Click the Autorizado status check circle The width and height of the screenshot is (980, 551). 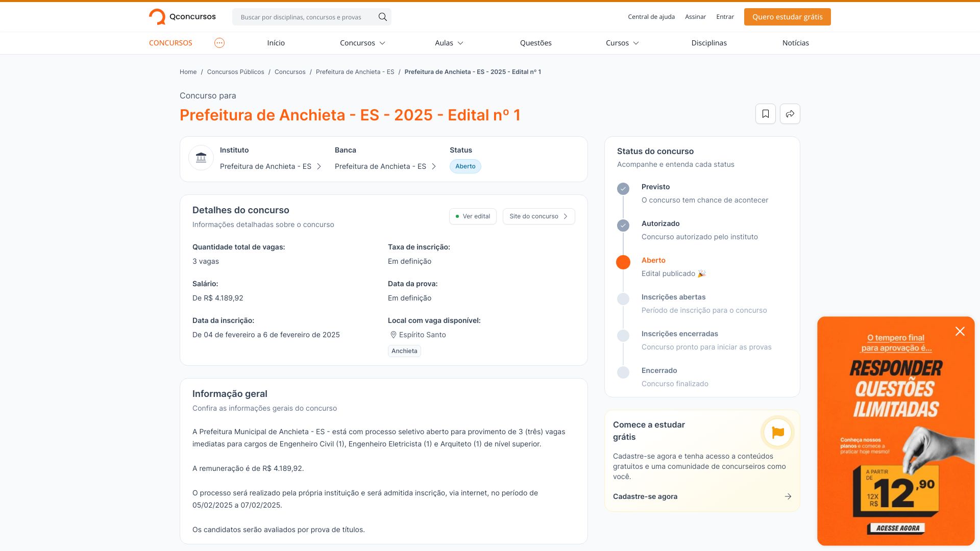[x=623, y=226]
